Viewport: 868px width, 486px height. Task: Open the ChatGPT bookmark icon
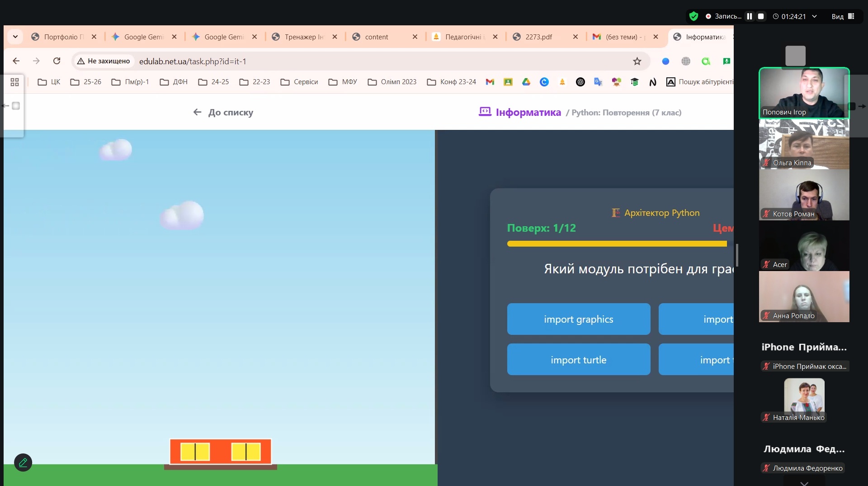[x=580, y=82]
